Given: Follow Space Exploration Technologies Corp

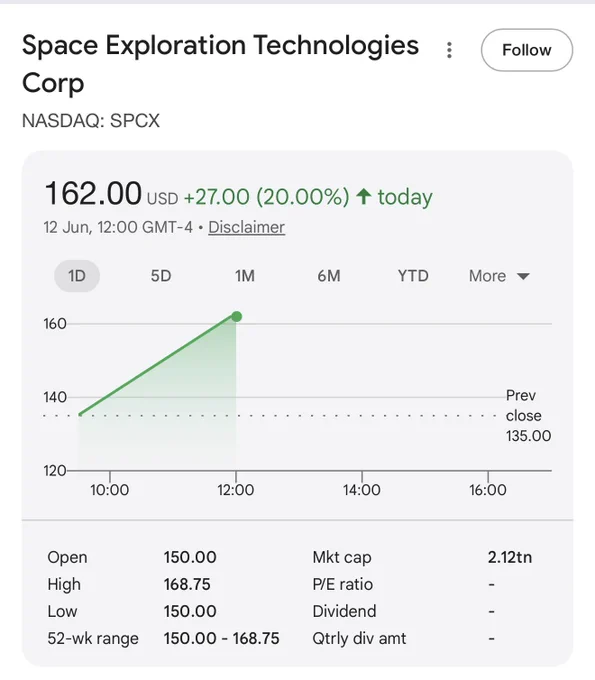Looking at the screenshot, I should tap(526, 50).
